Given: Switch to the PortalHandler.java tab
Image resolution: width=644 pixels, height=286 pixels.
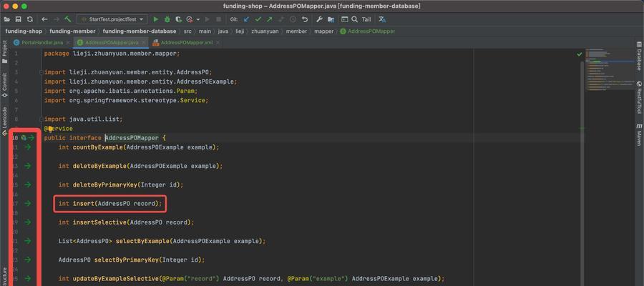Looking at the screenshot, I should click(x=42, y=42).
